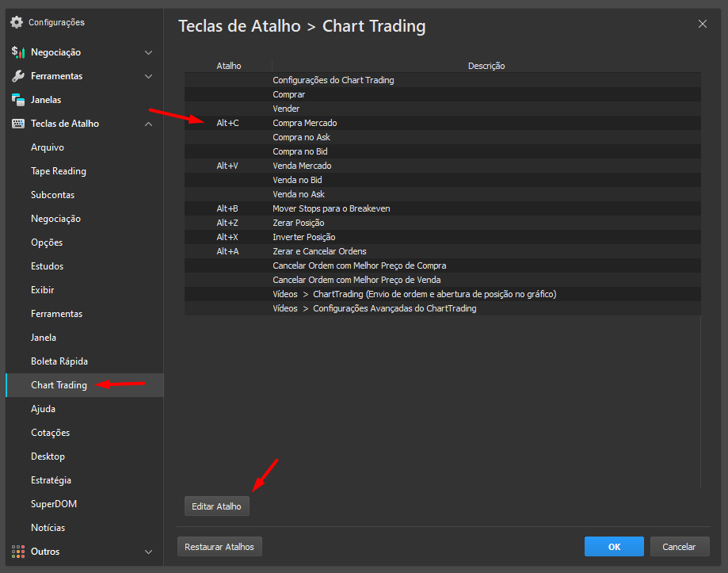Click the Atalho column header
This screenshot has height=573, width=728.
coord(228,66)
